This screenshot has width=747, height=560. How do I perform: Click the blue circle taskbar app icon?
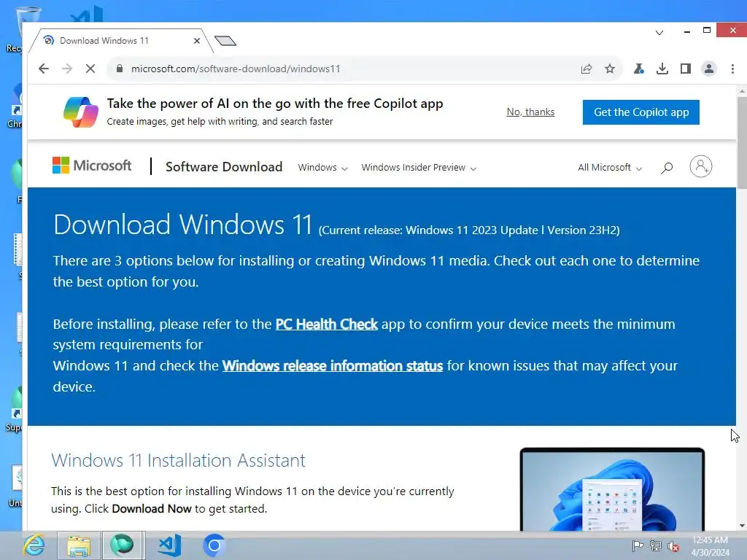point(214,545)
